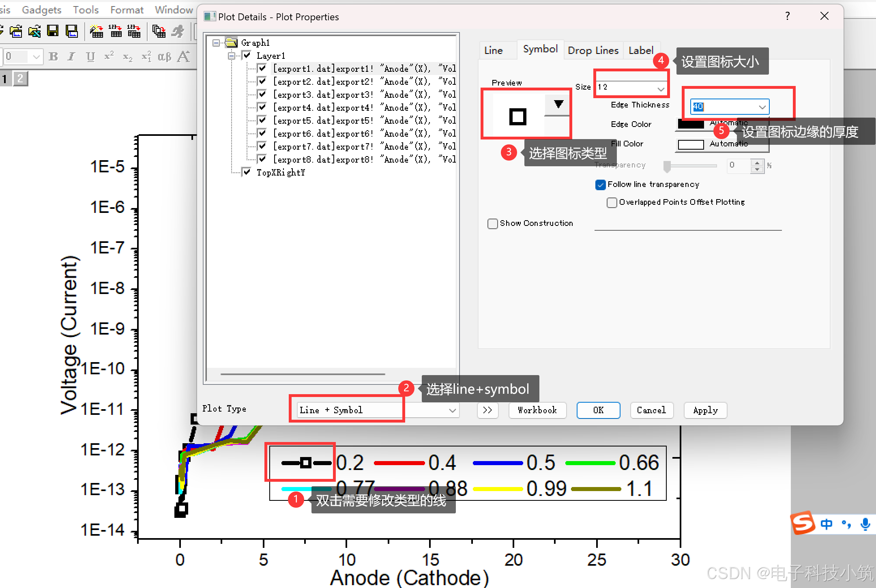Click the Import Wizard wand icon
Viewport: 876px width, 588px height.
[96, 31]
